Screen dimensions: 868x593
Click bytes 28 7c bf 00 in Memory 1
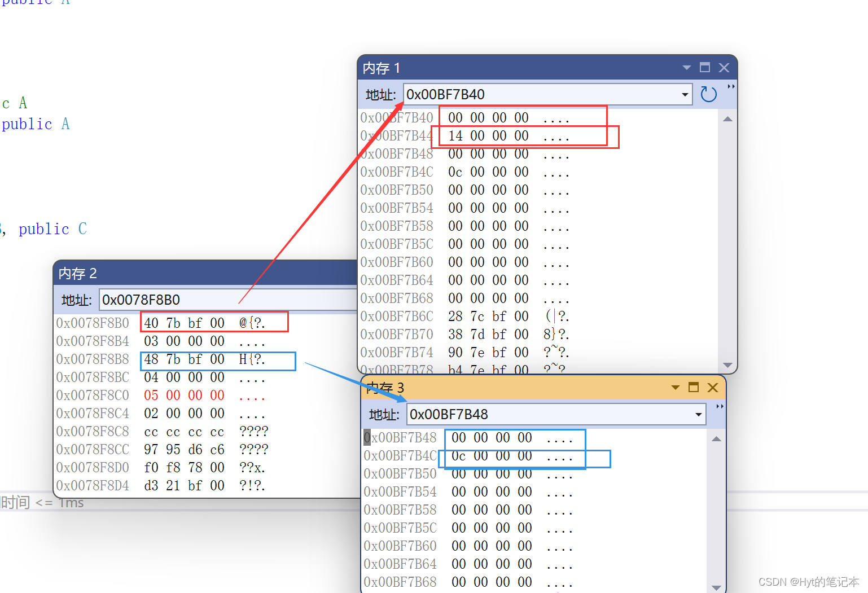click(x=489, y=317)
